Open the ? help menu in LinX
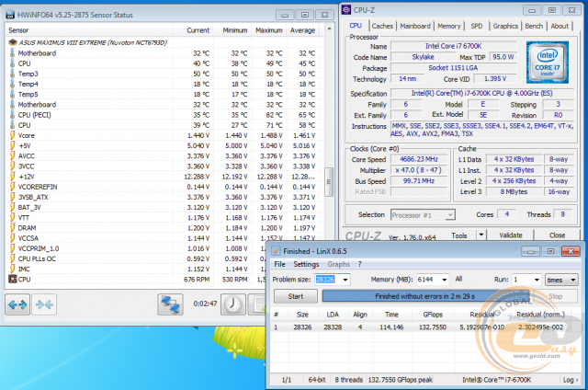Screen dimensions: 588x390 click(359, 264)
